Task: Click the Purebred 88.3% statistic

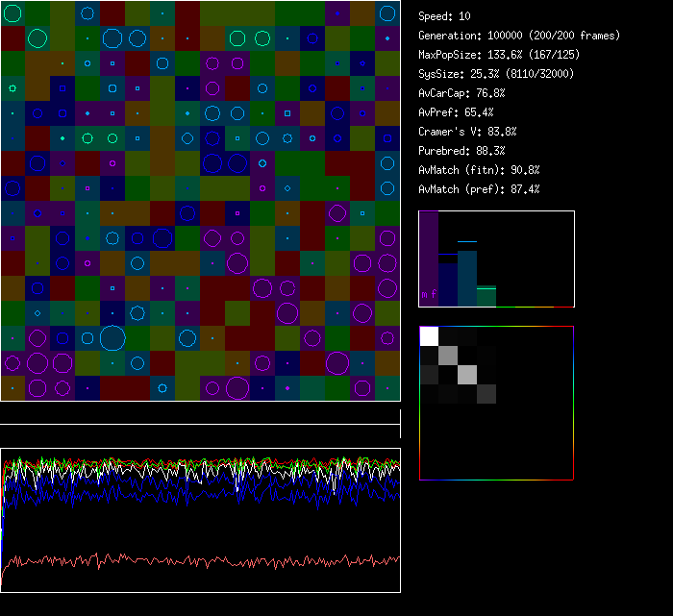Action: coord(461,151)
